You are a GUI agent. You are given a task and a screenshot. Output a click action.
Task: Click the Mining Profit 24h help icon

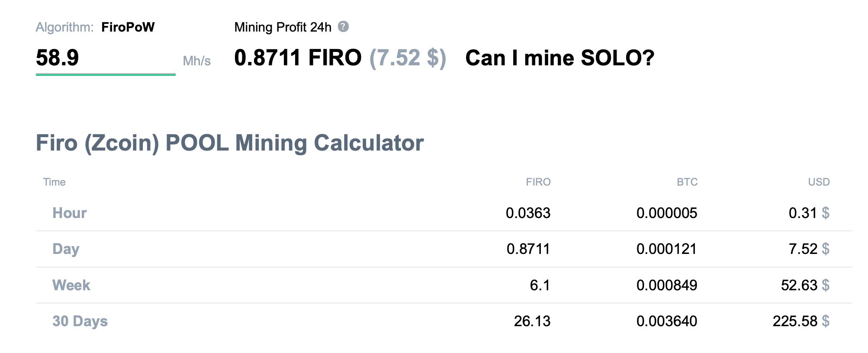[343, 27]
